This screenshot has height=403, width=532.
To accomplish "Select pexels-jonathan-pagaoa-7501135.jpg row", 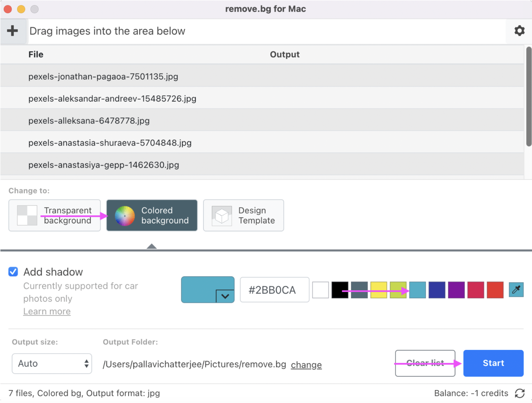I will pyautogui.click(x=262, y=76).
